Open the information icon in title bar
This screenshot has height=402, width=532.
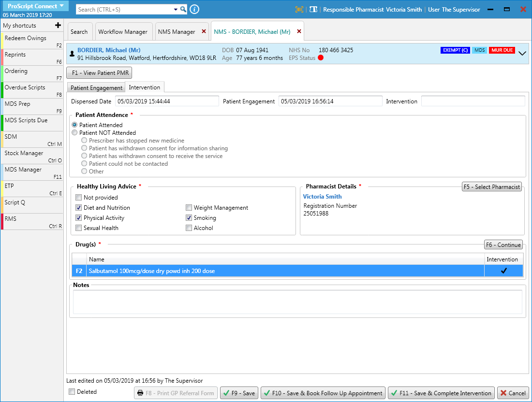[x=194, y=9]
